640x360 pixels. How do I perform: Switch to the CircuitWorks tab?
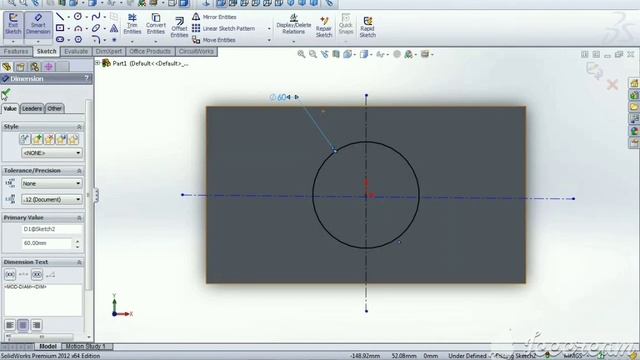tap(196, 51)
